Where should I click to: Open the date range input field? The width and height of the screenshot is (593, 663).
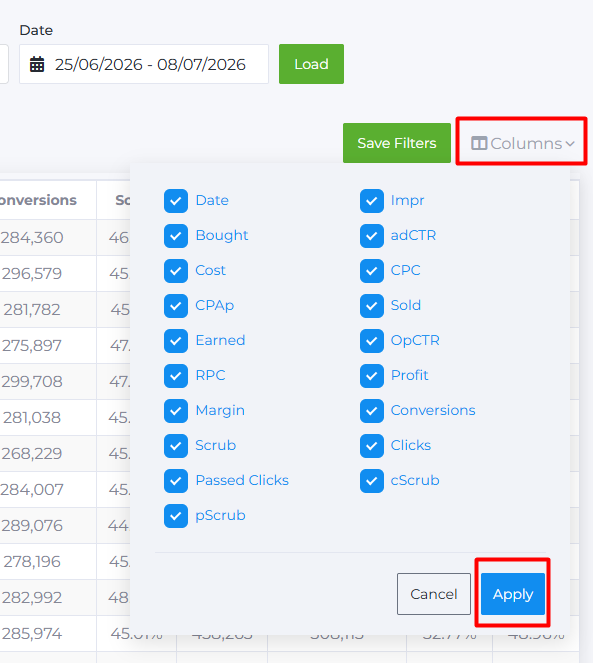[144, 64]
